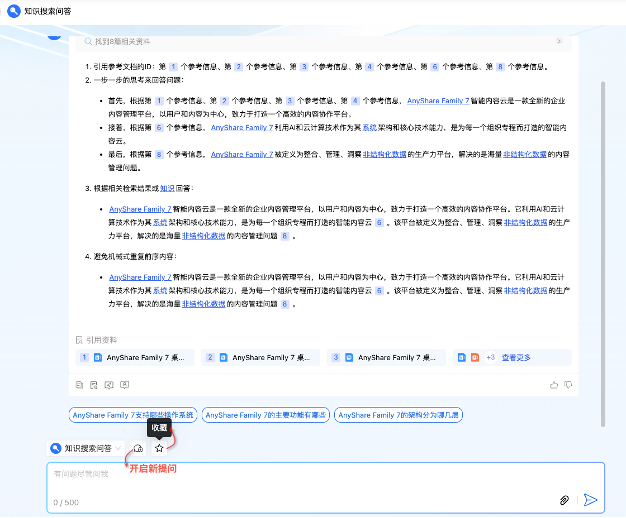Give the answer a thumbs up
This screenshot has width=626, height=518.
[554, 385]
